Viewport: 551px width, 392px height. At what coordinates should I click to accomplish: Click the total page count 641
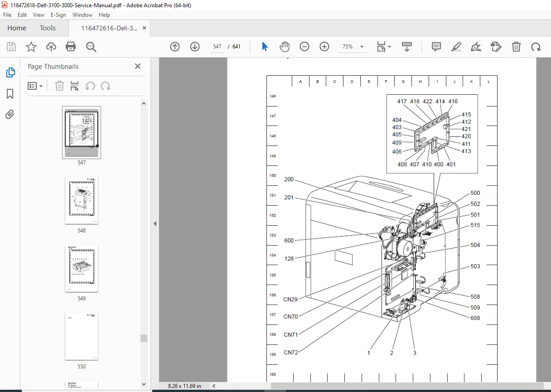pyautogui.click(x=237, y=47)
